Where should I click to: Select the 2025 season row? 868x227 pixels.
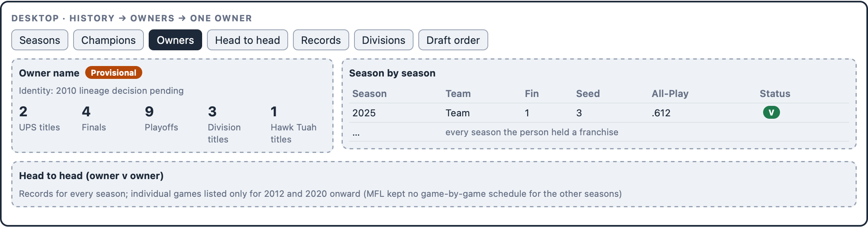599,113
